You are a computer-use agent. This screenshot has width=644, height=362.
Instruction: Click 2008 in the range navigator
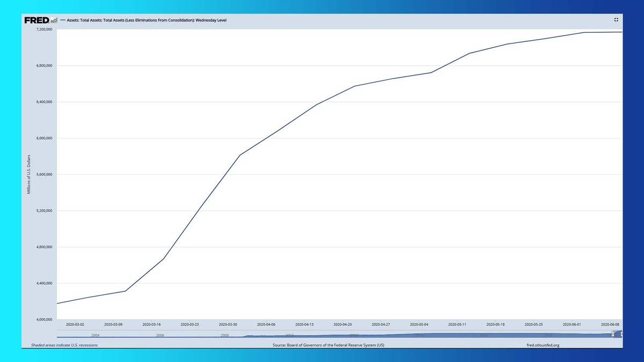(x=225, y=335)
